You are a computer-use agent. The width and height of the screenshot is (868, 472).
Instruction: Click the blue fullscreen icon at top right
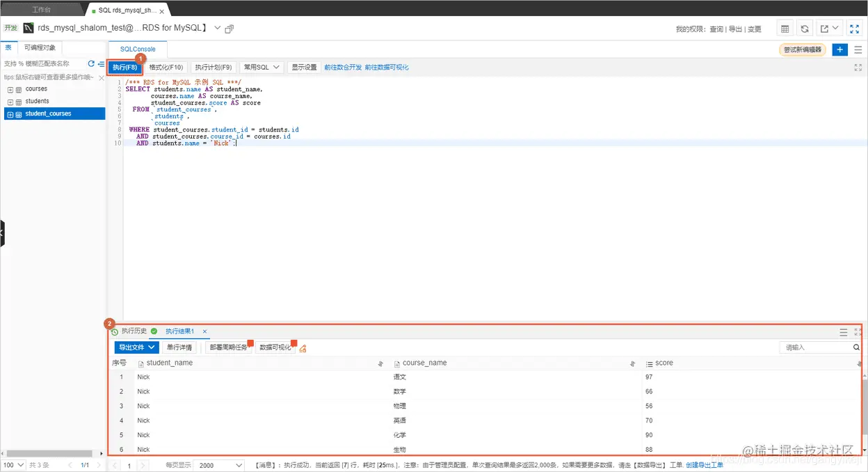click(855, 29)
